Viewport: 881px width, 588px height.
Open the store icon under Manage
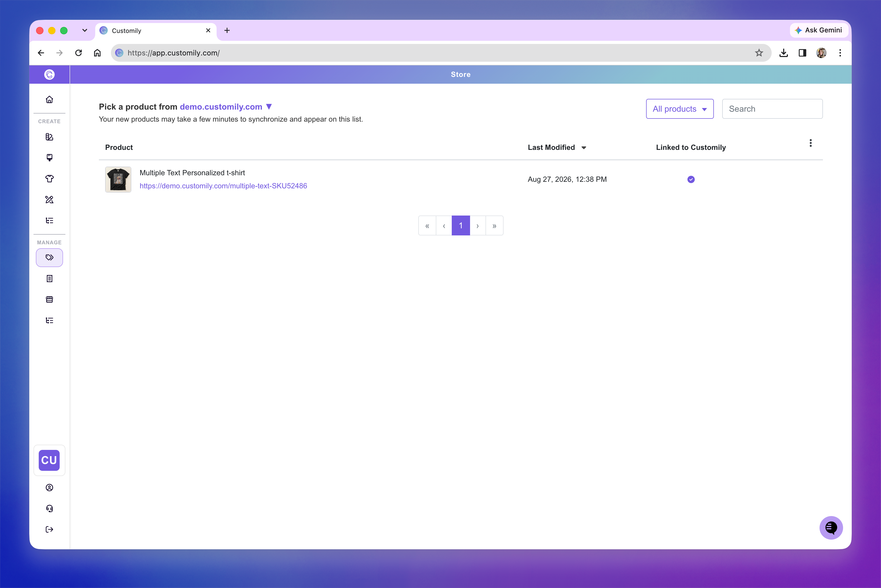click(49, 300)
